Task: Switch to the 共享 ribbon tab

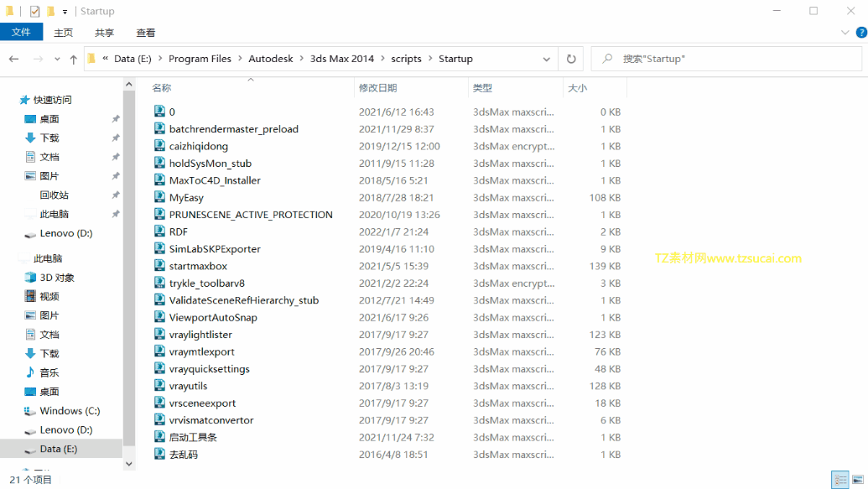Action: point(104,33)
